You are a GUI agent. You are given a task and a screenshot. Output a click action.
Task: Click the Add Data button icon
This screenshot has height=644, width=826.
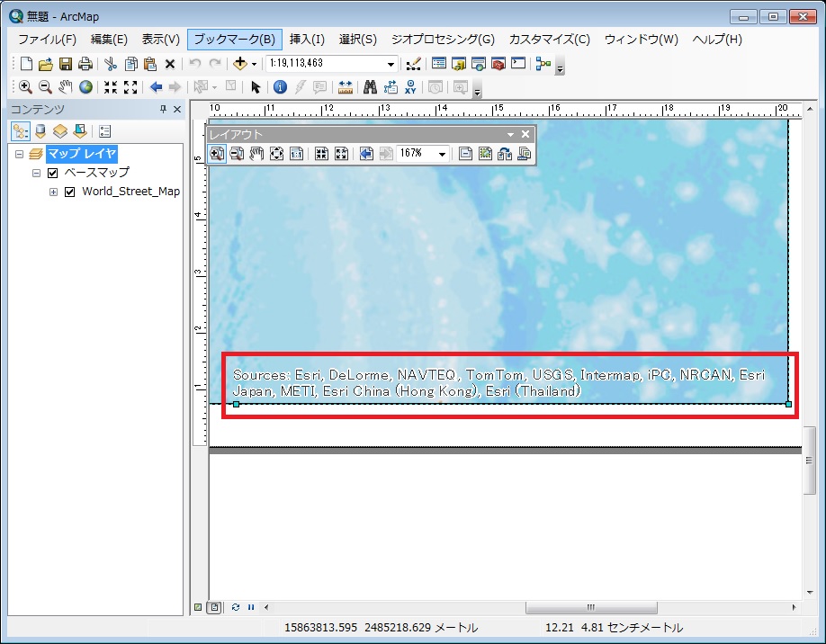[x=239, y=64]
